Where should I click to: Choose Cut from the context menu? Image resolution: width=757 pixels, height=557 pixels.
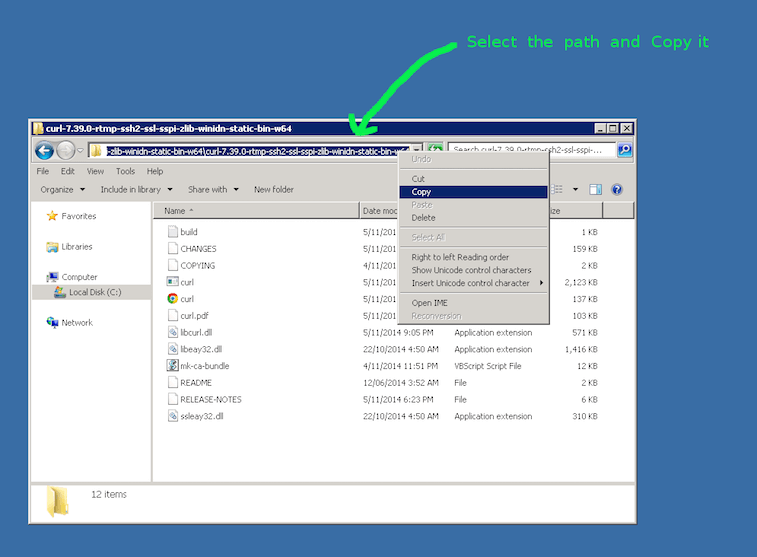click(x=418, y=179)
